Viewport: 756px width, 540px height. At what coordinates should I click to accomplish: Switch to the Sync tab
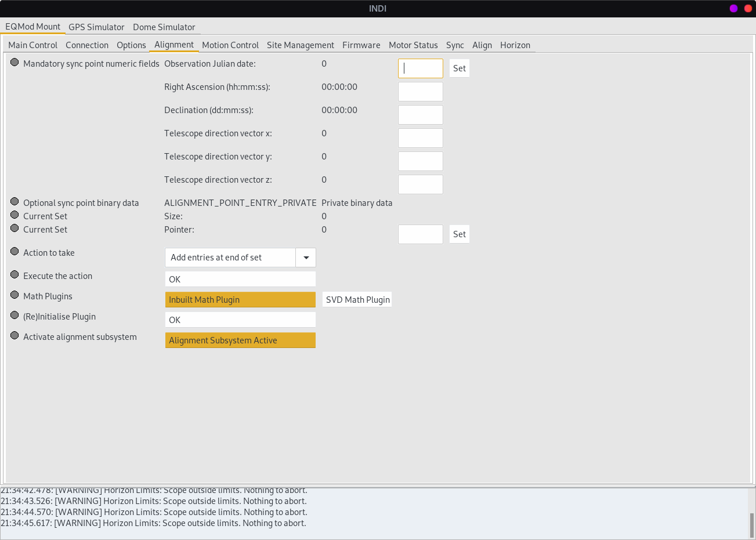coord(455,45)
